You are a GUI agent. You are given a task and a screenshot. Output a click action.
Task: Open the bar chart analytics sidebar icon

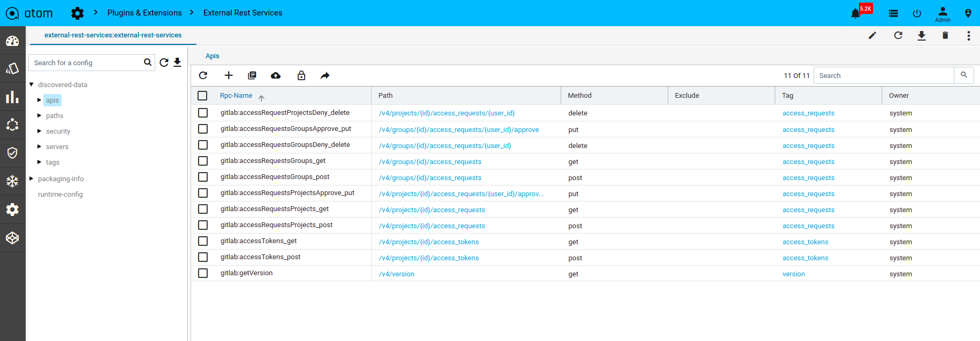click(12, 97)
